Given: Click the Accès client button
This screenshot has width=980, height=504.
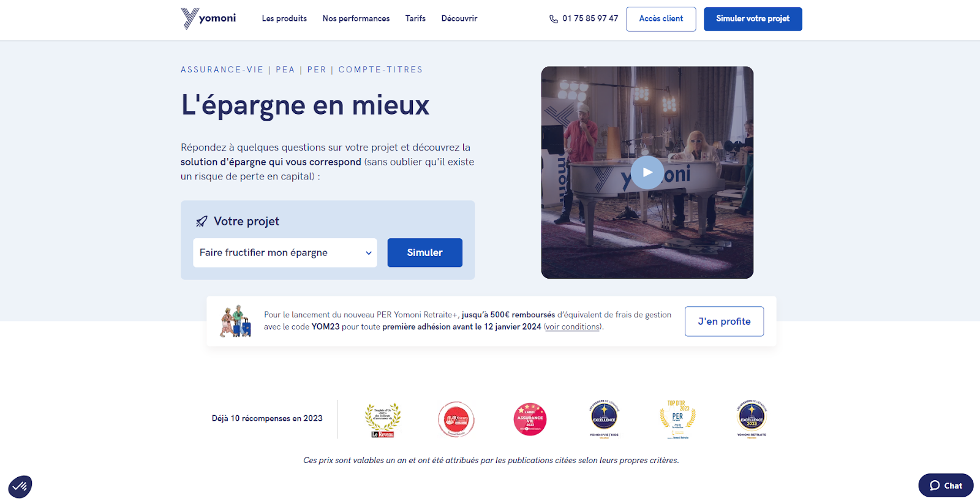Looking at the screenshot, I should pyautogui.click(x=661, y=19).
